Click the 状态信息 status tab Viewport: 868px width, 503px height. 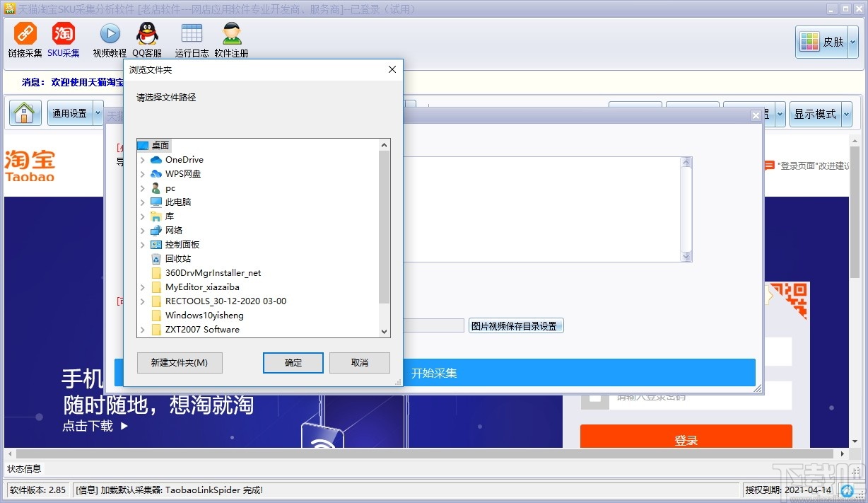(x=24, y=468)
